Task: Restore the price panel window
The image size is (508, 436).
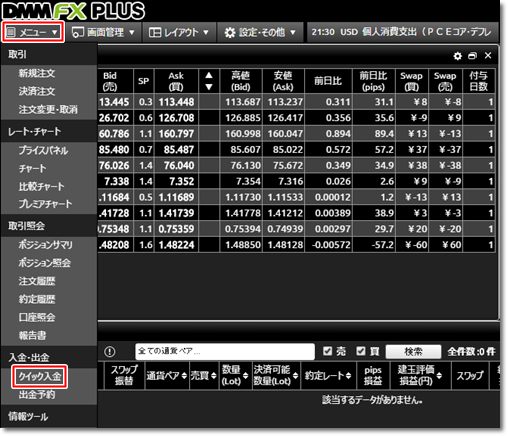Action: (472, 56)
